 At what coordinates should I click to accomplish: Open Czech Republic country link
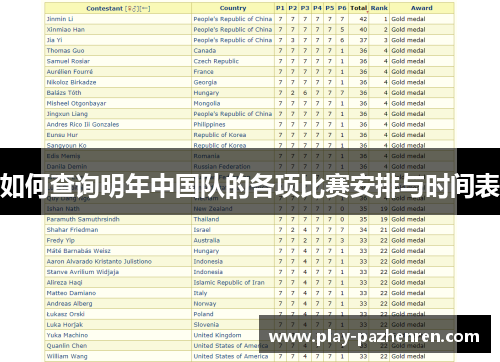tap(216, 61)
